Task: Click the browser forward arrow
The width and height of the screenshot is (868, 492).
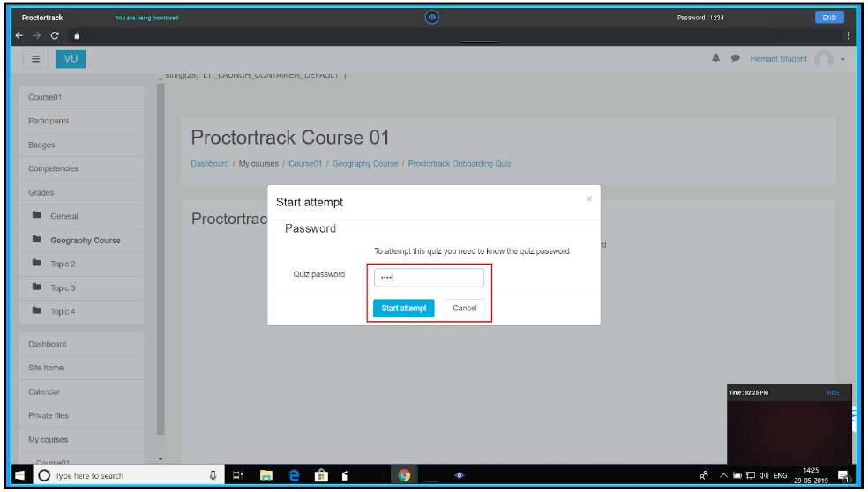Action: [x=37, y=35]
